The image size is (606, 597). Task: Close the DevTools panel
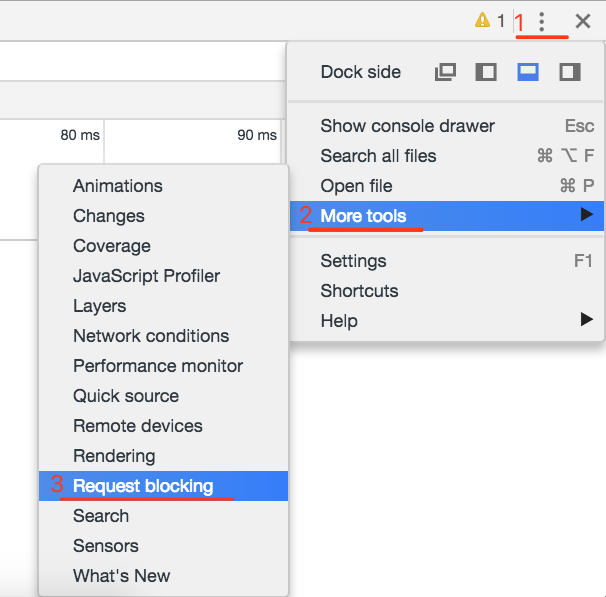[x=583, y=21]
